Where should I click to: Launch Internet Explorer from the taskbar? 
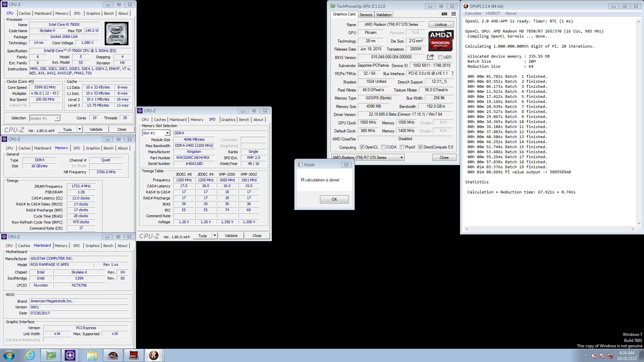(x=30, y=355)
